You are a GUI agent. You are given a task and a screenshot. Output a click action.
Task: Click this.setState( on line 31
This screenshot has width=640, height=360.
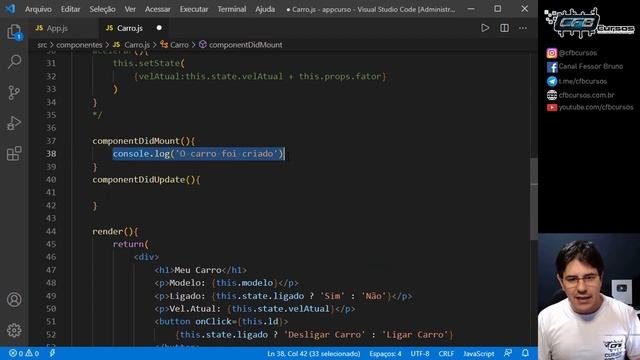tap(149, 63)
